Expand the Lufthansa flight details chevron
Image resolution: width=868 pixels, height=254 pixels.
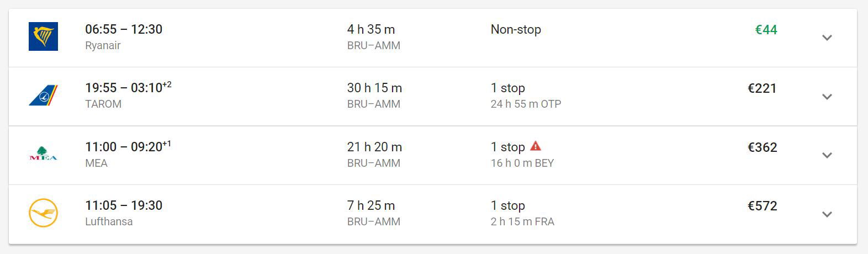click(x=827, y=214)
